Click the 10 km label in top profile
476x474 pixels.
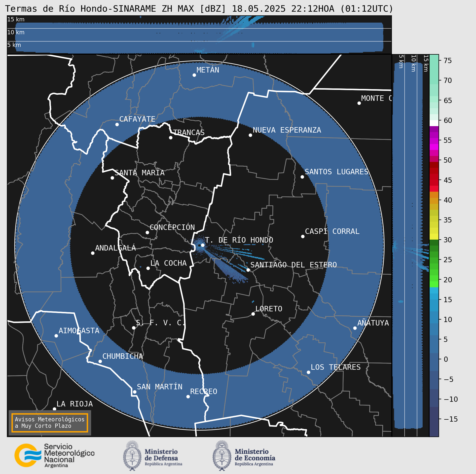(16, 32)
